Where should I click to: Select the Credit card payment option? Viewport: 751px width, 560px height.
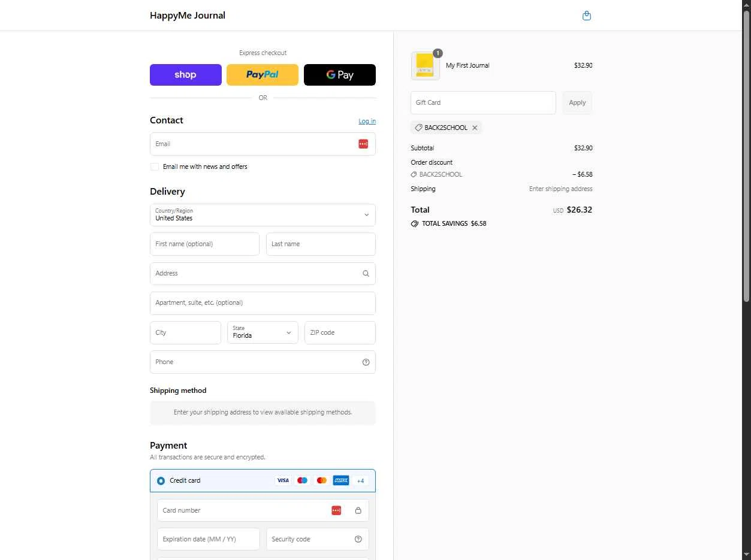pyautogui.click(x=161, y=480)
